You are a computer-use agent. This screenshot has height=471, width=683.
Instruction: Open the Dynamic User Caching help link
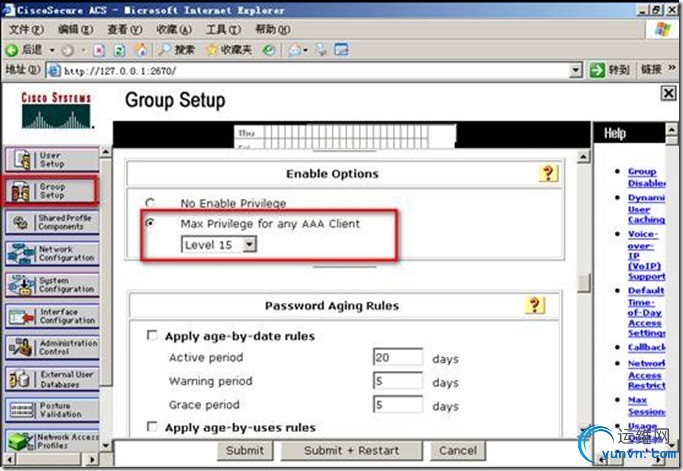tap(646, 209)
